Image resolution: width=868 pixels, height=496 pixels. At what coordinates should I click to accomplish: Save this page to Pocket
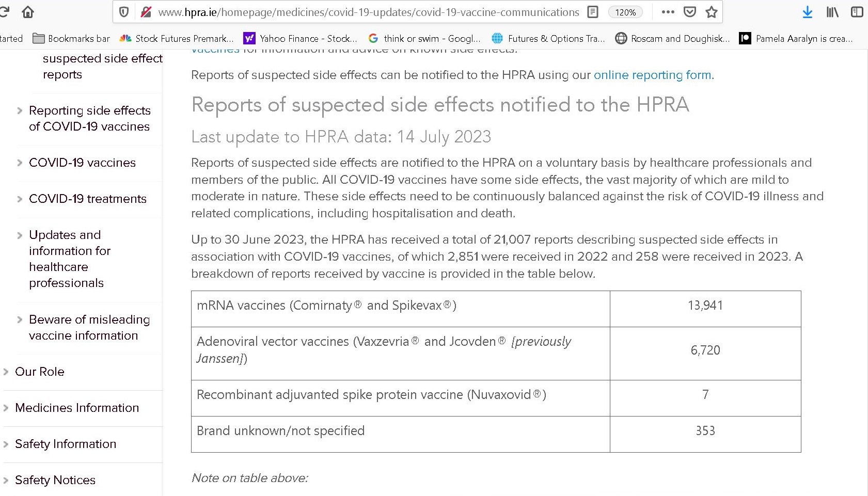pyautogui.click(x=690, y=12)
